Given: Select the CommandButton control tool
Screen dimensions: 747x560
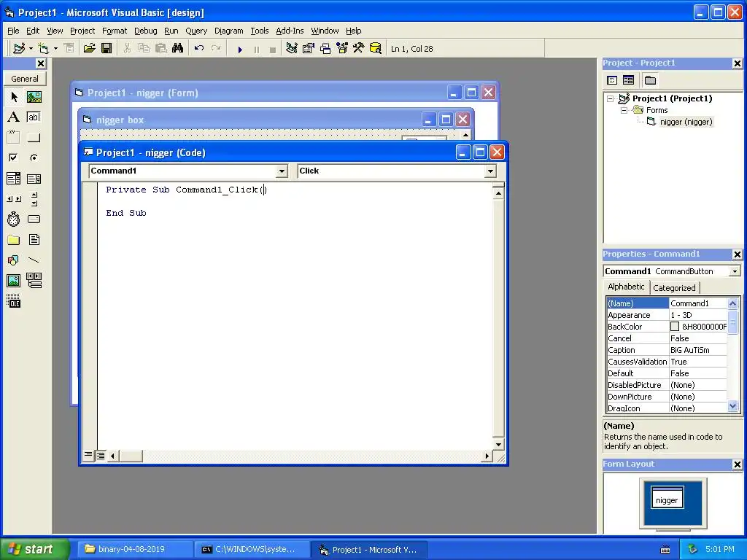Looking at the screenshot, I should click(34, 138).
